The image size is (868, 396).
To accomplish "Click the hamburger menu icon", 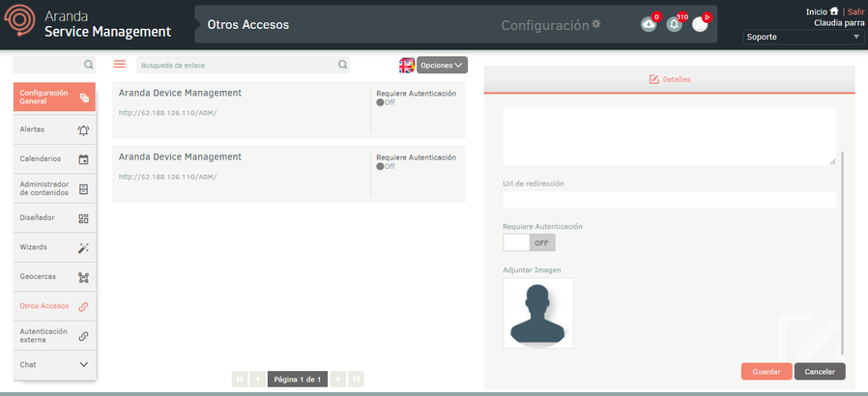I will [120, 64].
